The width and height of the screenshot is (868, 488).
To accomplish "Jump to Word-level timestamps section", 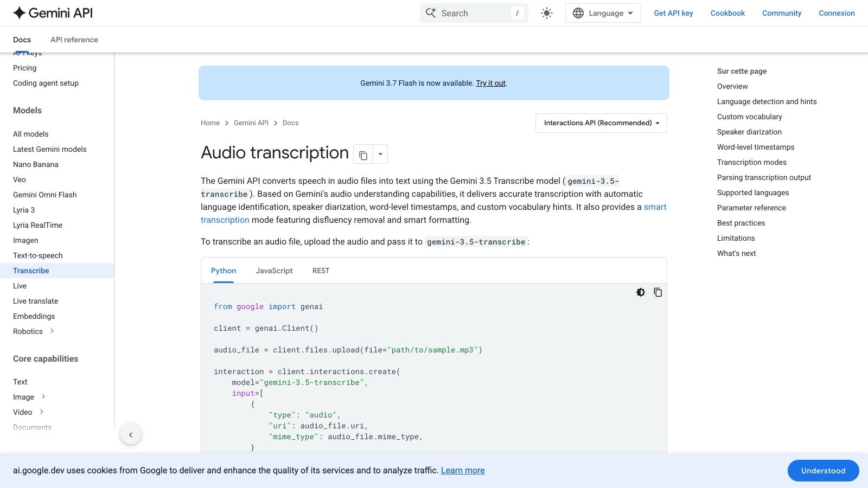I will click(x=756, y=147).
